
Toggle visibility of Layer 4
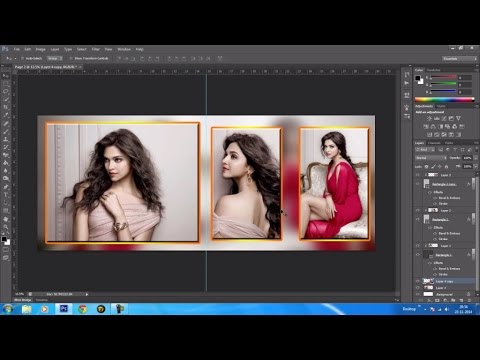(418, 288)
